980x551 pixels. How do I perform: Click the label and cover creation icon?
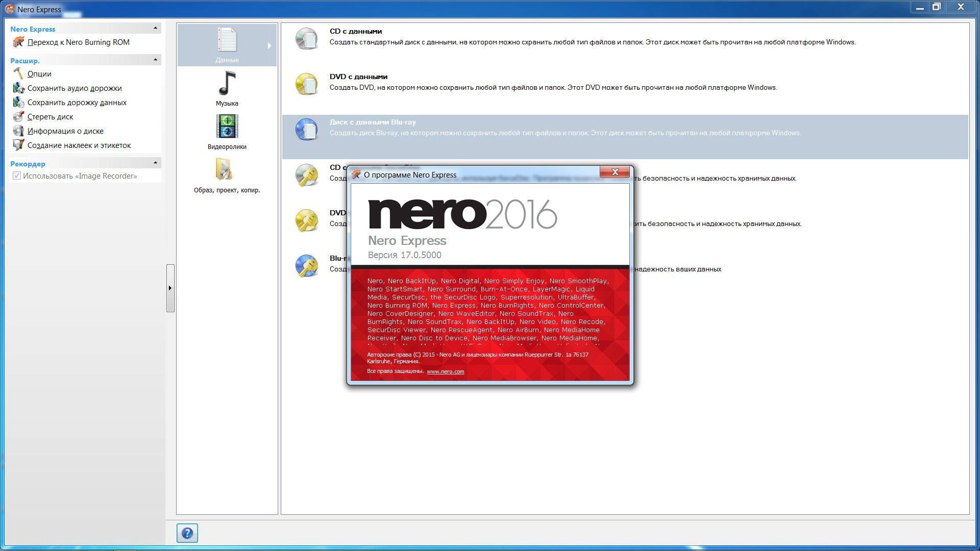[x=18, y=145]
